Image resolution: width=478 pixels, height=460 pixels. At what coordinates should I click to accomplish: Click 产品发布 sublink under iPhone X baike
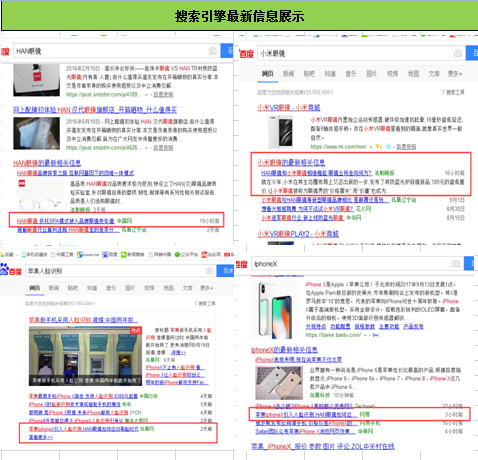tap(413, 327)
